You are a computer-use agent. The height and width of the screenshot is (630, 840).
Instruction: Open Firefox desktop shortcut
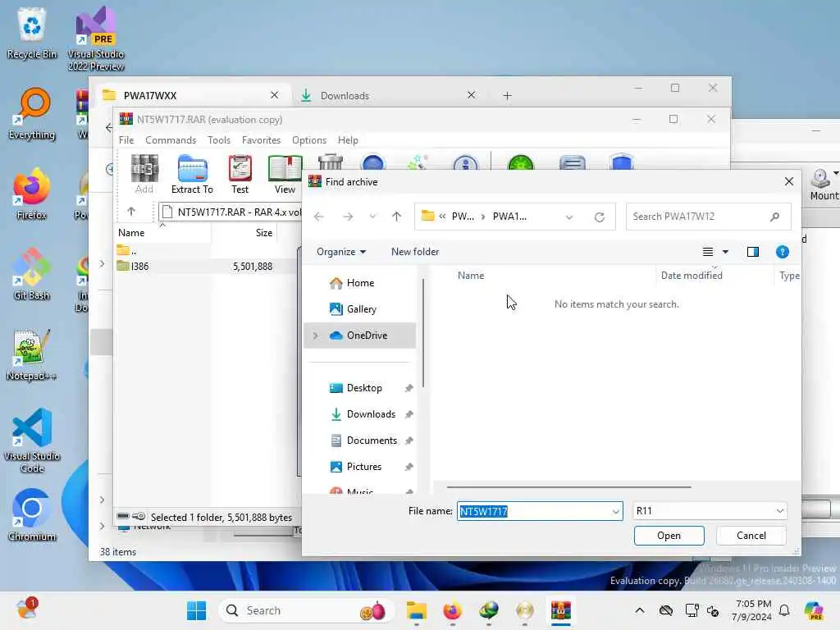tap(32, 194)
